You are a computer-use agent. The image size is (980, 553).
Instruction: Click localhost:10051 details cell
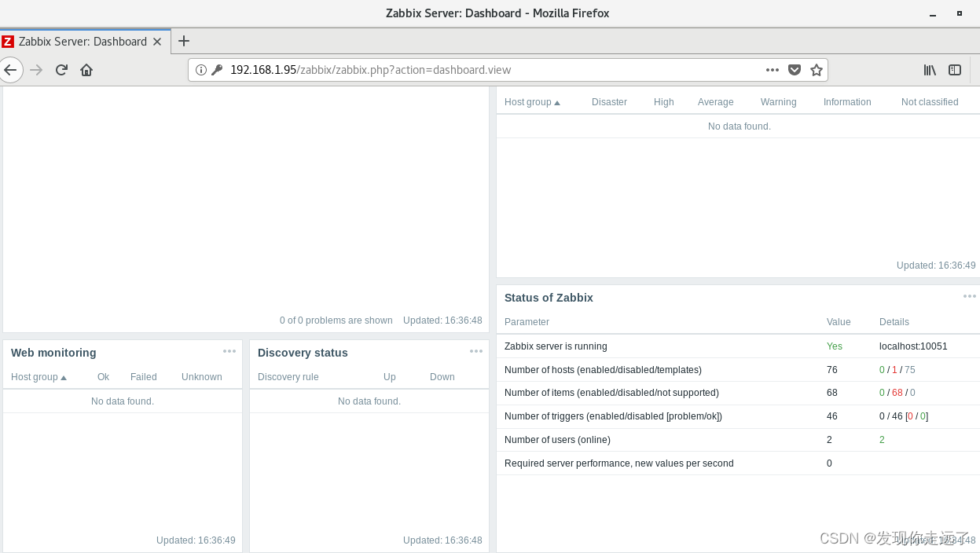913,346
